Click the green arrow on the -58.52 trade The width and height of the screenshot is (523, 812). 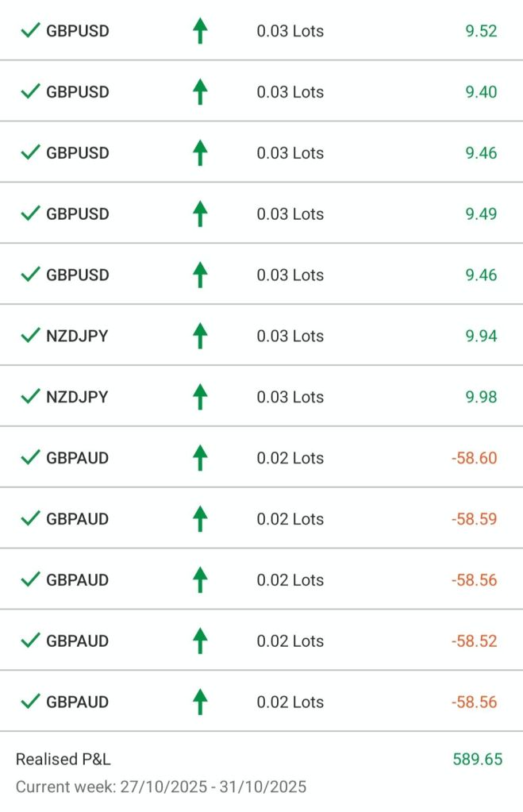(200, 641)
